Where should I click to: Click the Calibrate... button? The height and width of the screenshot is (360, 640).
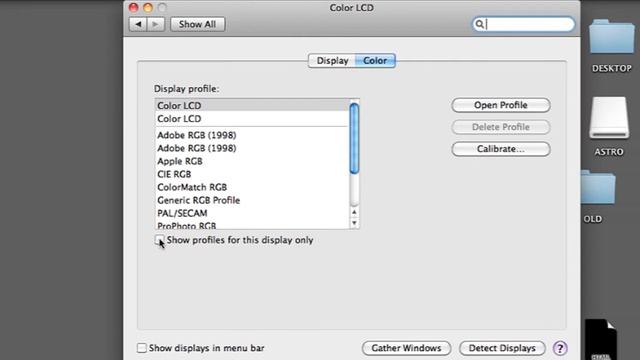point(500,149)
